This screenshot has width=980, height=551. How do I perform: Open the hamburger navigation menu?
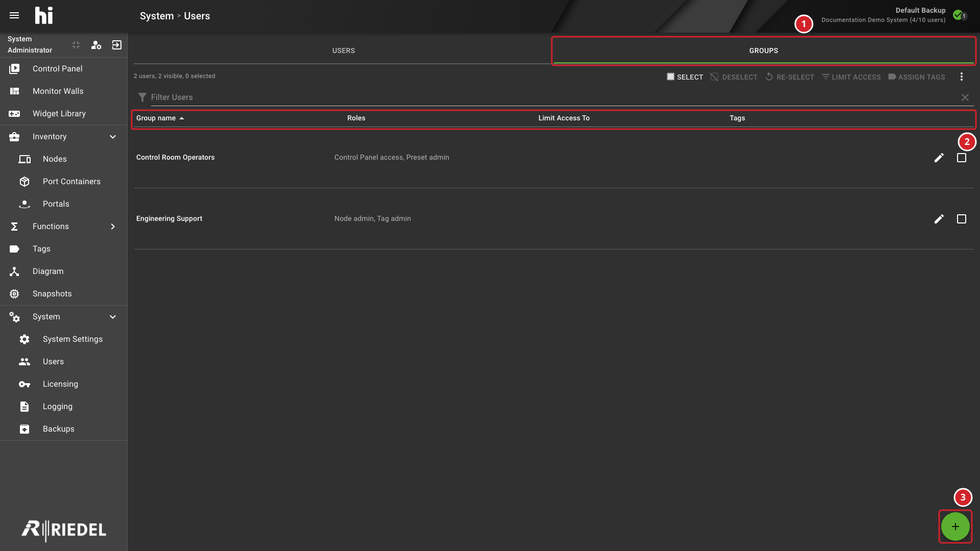[14, 15]
